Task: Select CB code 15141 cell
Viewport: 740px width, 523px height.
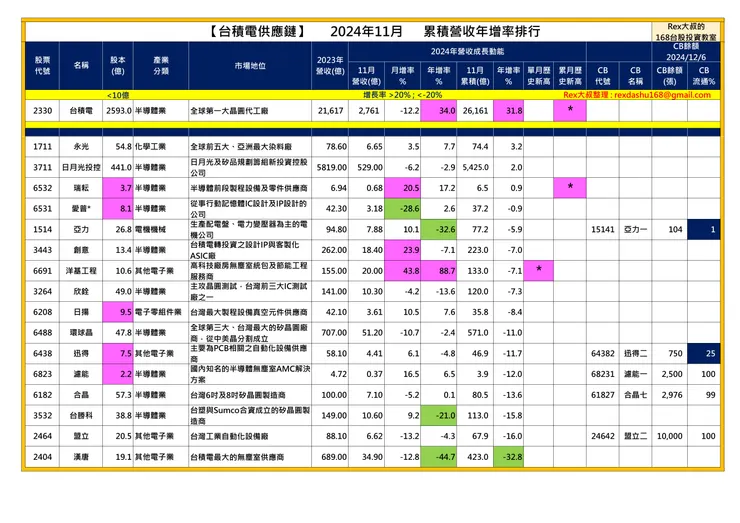Action: click(x=603, y=229)
